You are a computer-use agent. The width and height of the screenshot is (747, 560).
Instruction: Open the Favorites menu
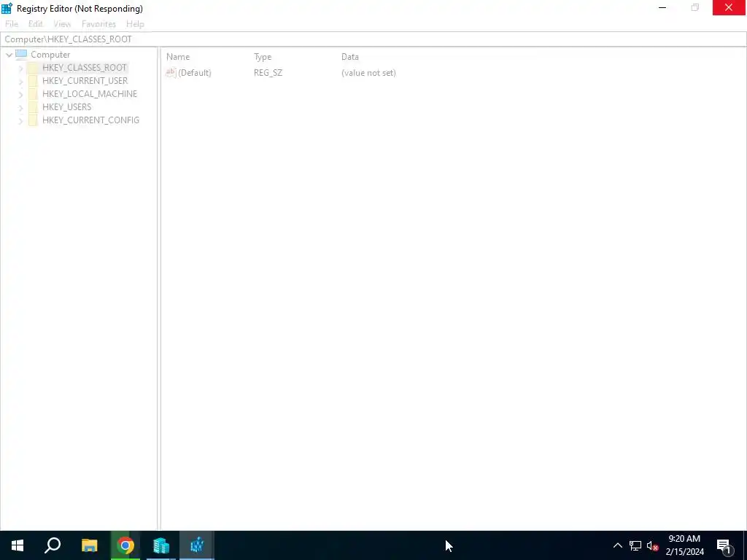coord(98,24)
